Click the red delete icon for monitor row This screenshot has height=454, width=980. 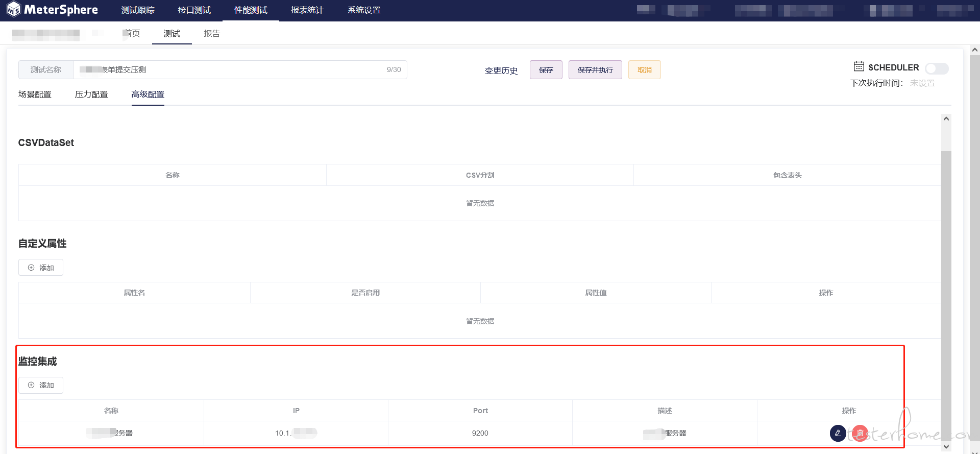coord(860,433)
